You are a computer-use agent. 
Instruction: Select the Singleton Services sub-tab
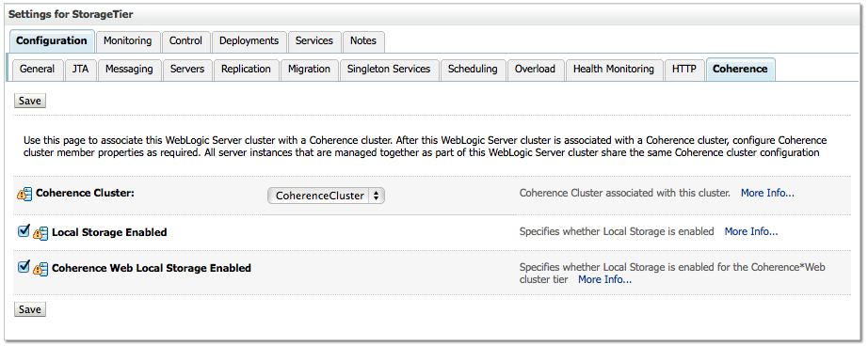(389, 69)
